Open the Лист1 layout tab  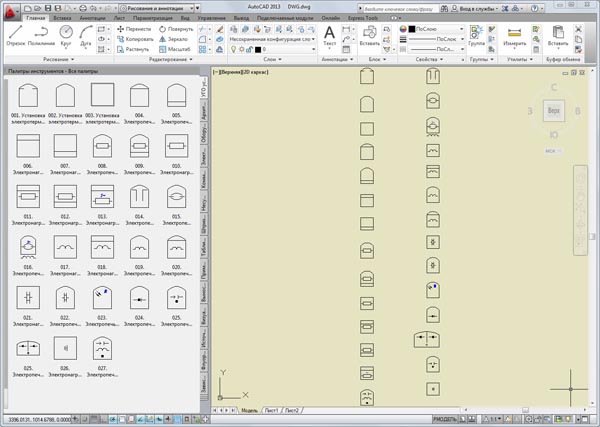point(270,410)
